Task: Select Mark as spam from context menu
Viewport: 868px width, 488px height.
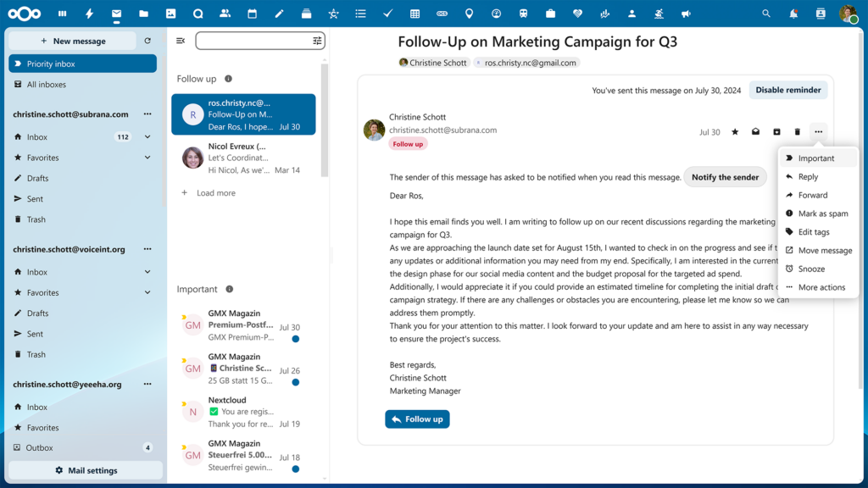Action: point(815,213)
